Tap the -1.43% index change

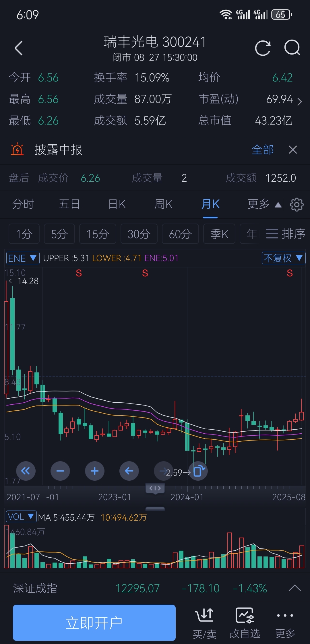point(250,588)
